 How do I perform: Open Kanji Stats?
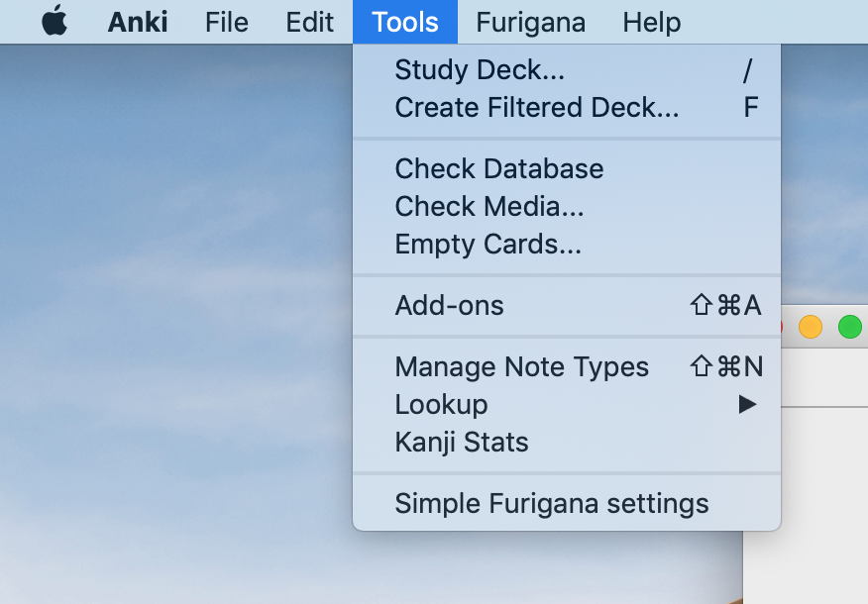coord(567,442)
